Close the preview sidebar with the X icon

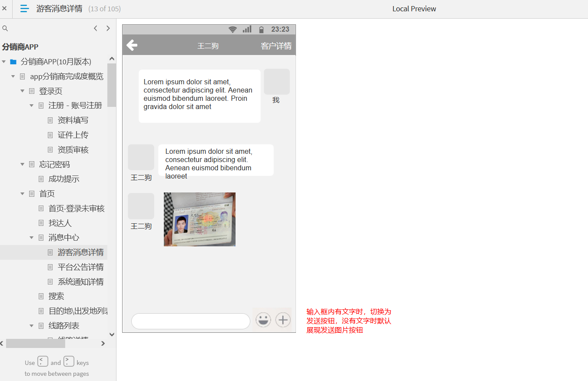point(4,8)
